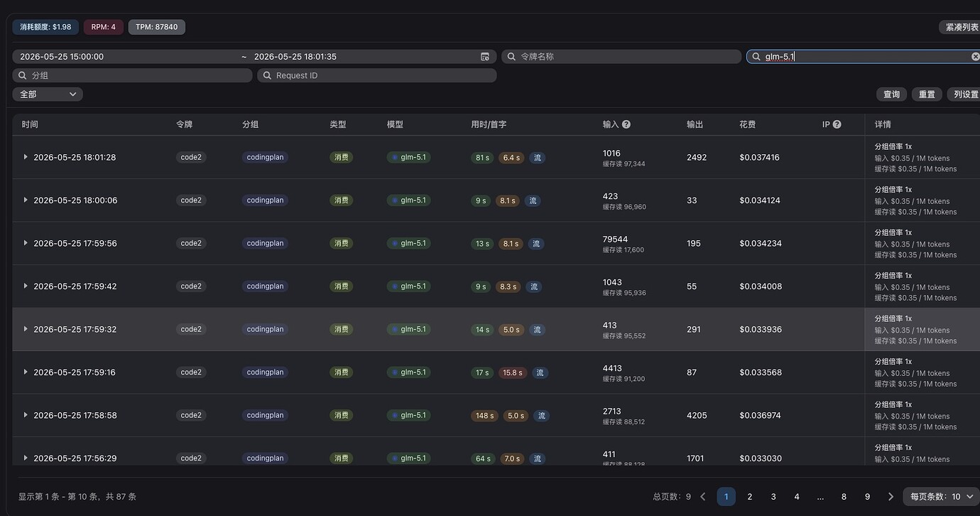This screenshot has width=980, height=516.
Task: Open 列设置 column settings
Action: (x=965, y=95)
